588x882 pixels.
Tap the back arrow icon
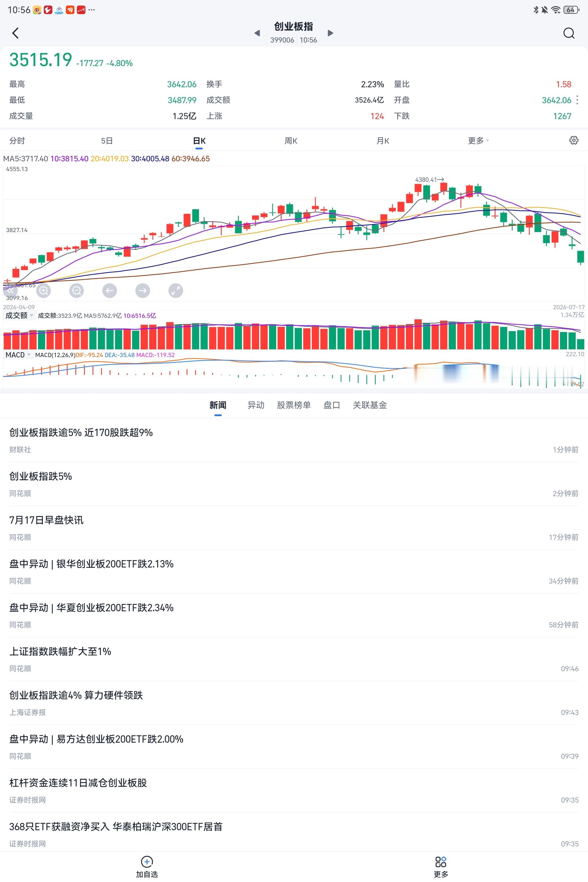(x=15, y=33)
